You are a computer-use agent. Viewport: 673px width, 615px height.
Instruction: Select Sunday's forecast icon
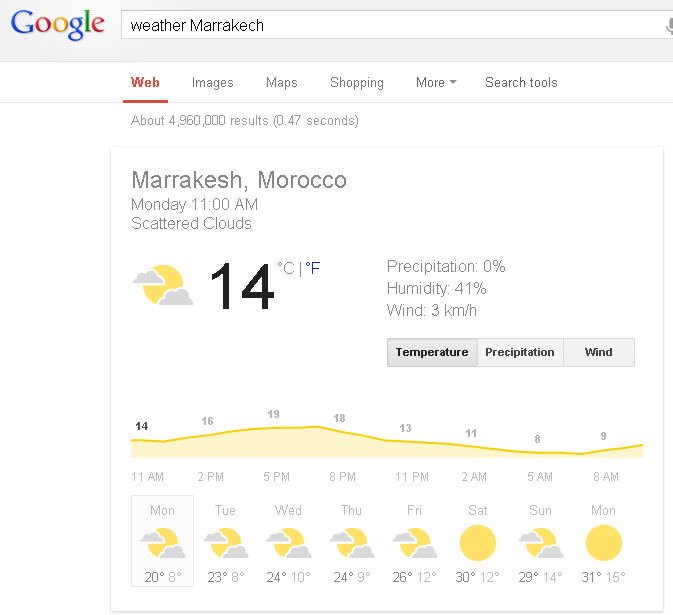point(541,543)
